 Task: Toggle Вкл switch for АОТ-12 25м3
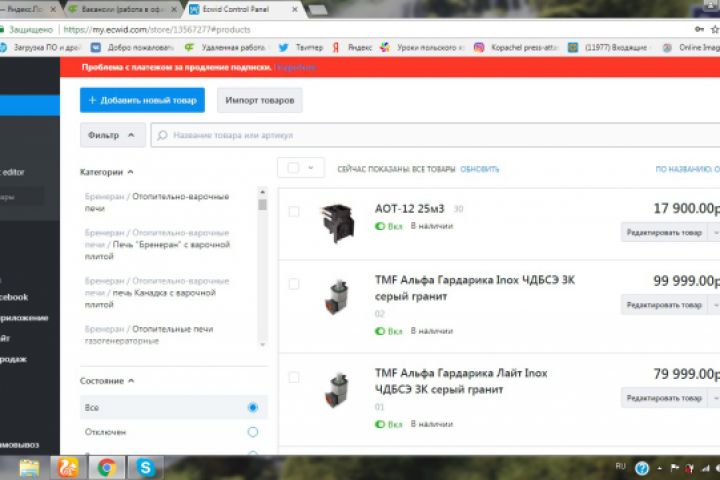380,226
